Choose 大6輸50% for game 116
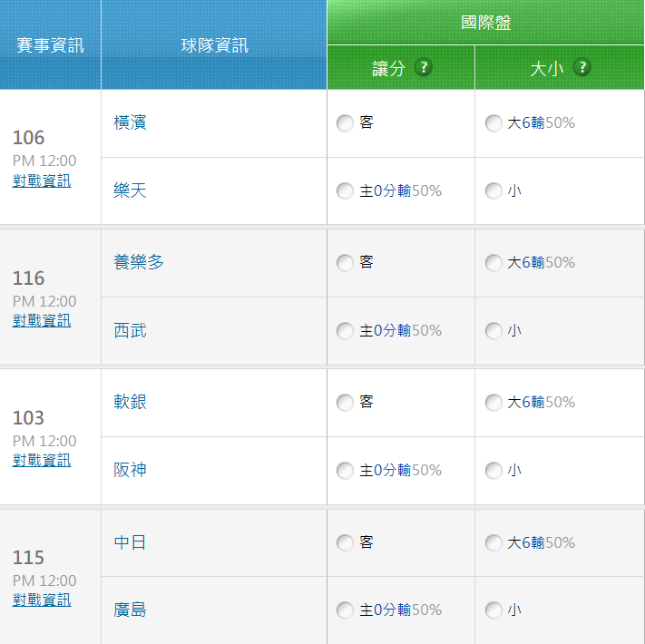This screenshot has height=644, width=645. [494, 263]
